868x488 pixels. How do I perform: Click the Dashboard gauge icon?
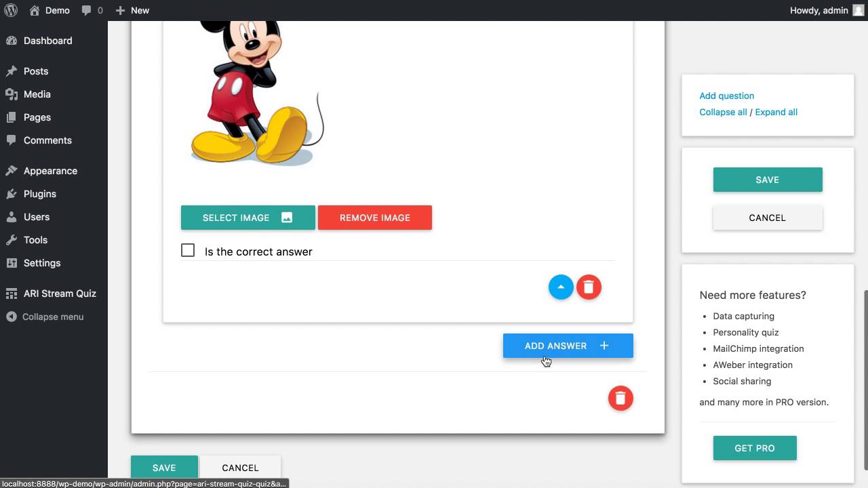(12, 41)
